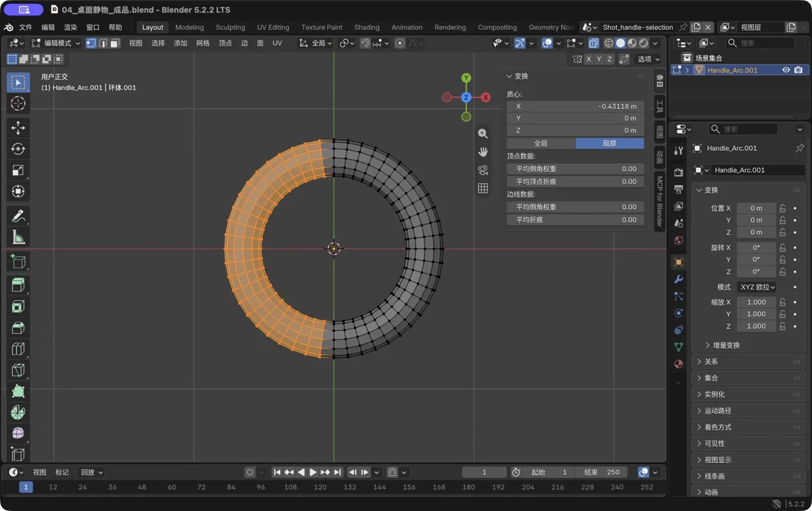Open the 编辑模式 mode dropdown
This screenshot has width=812, height=511.
(x=55, y=43)
